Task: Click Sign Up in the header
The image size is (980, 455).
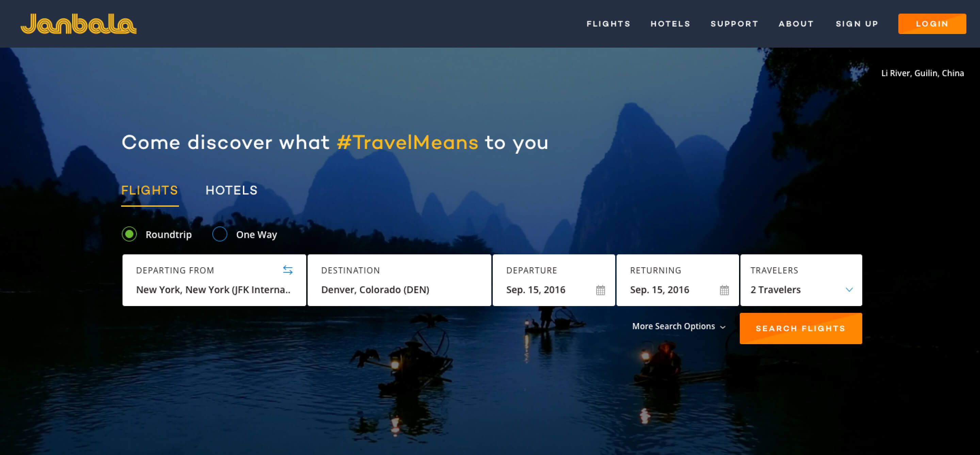Action: (857, 23)
